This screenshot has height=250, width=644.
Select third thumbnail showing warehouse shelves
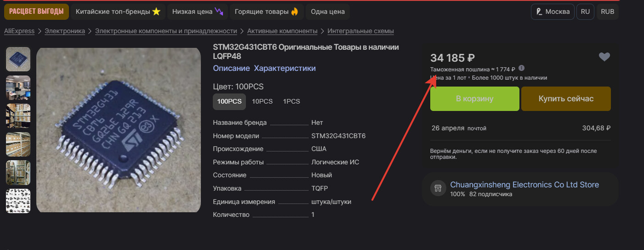tap(18, 116)
